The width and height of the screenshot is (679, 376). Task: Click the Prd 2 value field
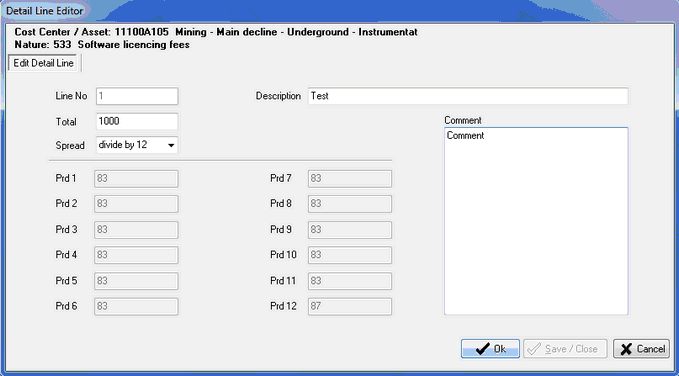136,204
